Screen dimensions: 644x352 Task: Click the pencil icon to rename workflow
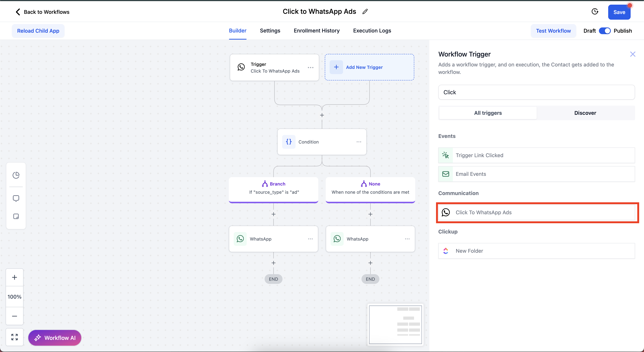(x=365, y=12)
